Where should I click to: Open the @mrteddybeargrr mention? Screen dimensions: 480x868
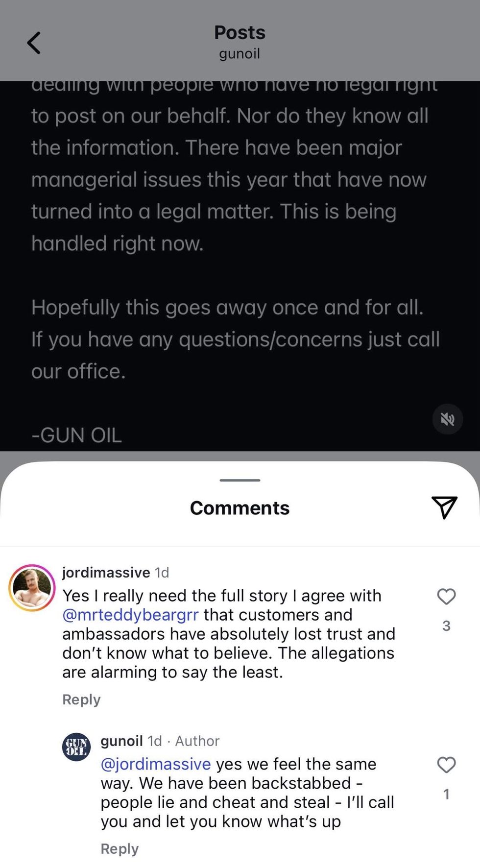(130, 615)
